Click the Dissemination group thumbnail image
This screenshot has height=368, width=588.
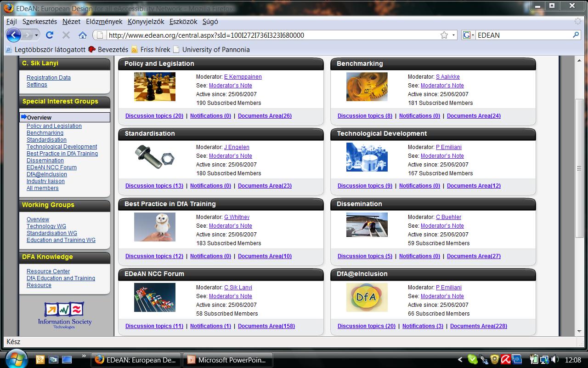pyautogui.click(x=367, y=224)
